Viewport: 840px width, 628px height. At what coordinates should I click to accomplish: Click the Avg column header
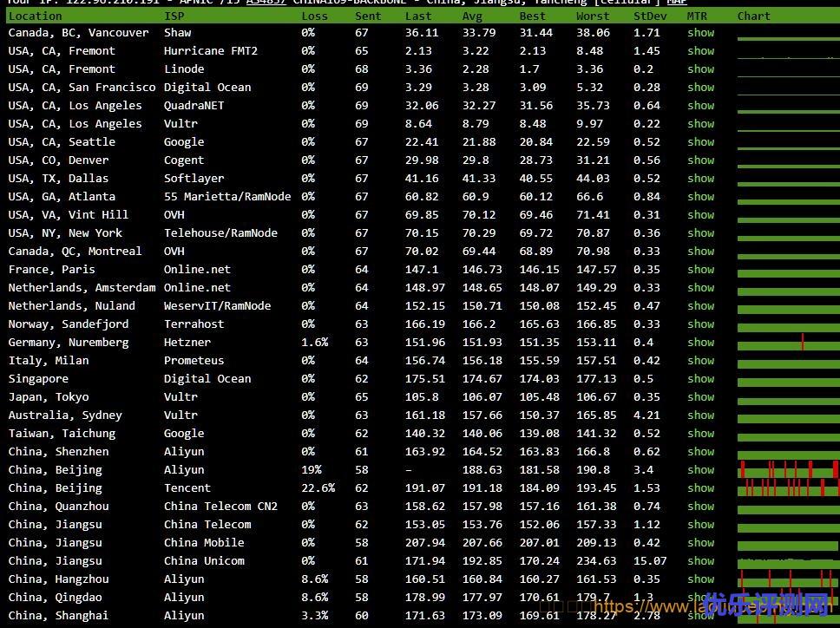(x=472, y=16)
